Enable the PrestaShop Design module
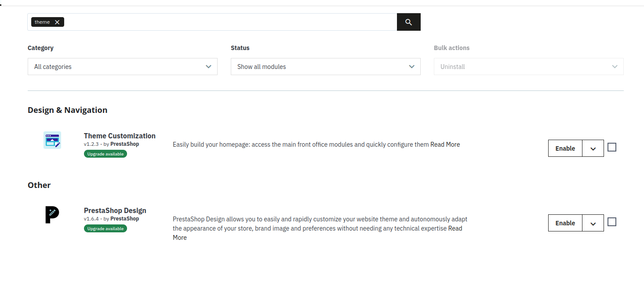Viewport: 644px width, 289px height. tap(565, 223)
